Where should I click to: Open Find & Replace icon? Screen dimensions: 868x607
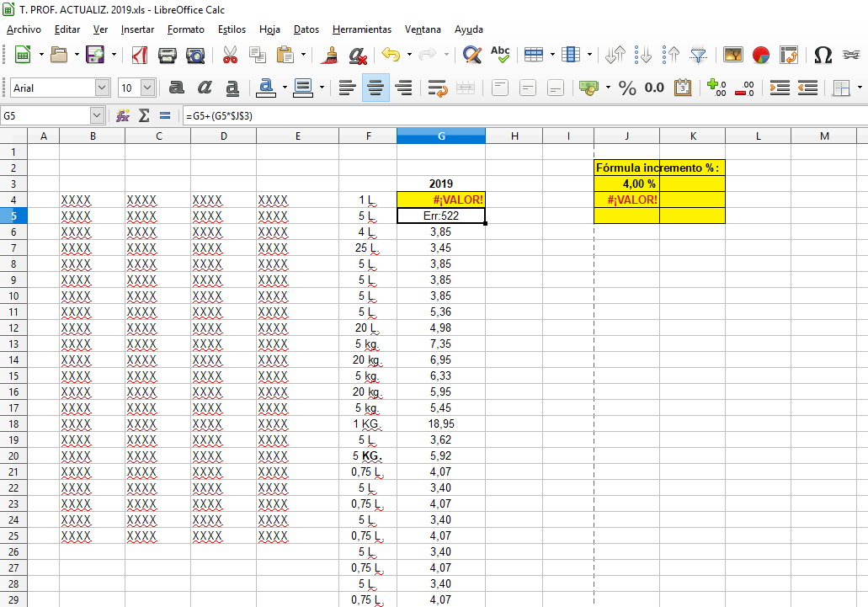[x=472, y=55]
